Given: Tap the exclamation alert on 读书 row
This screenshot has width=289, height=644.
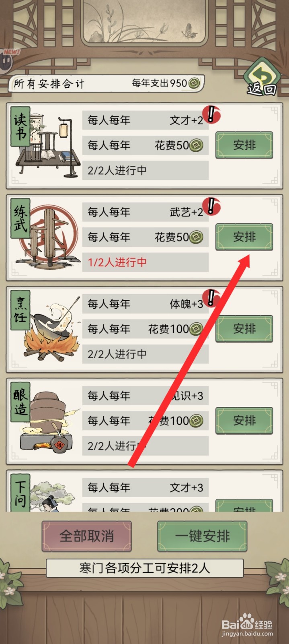Looking at the screenshot, I should (x=211, y=114).
